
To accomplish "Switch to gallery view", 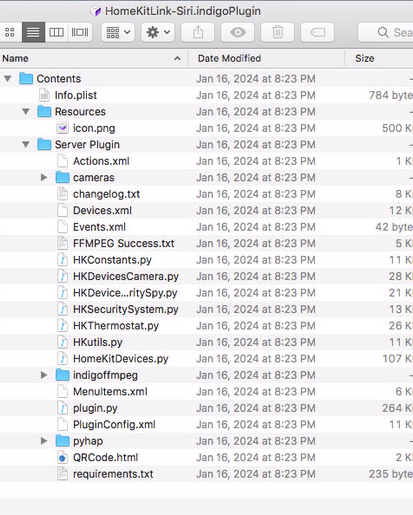I will 80,32.
